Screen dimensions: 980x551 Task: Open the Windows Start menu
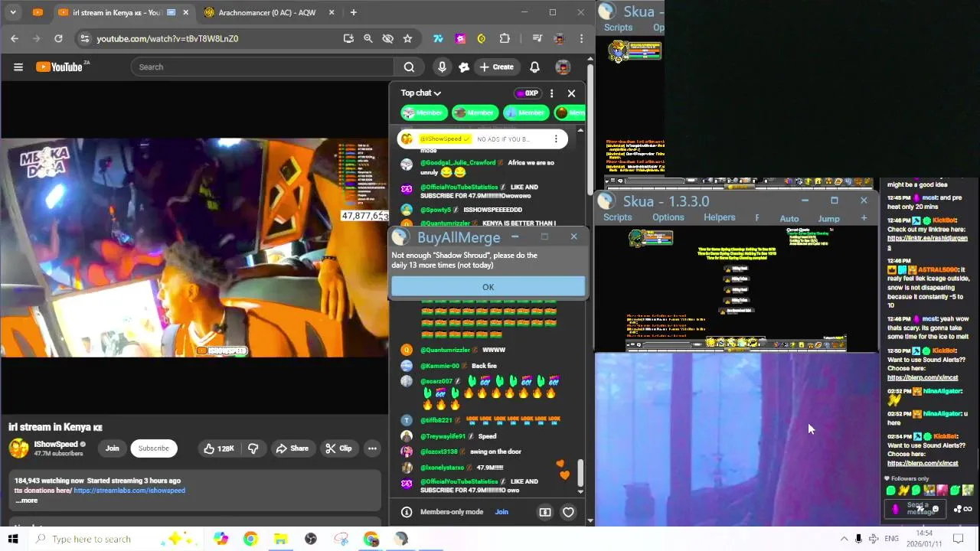13,539
